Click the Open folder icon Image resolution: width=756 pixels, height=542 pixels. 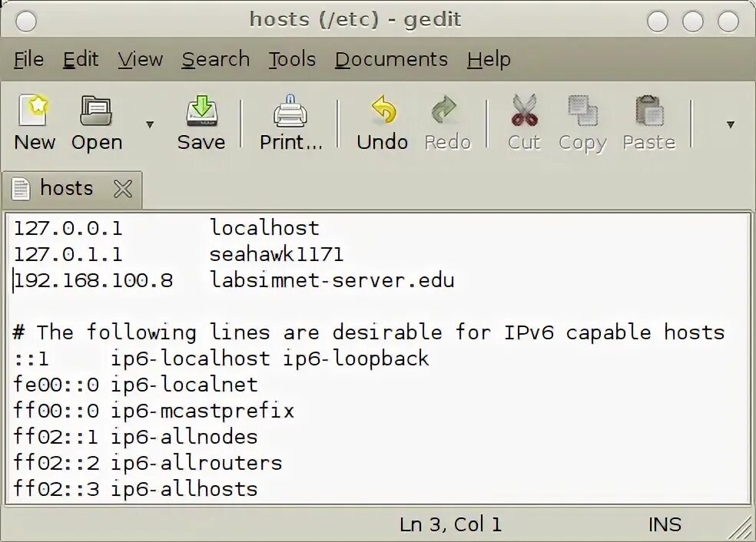tap(96, 111)
